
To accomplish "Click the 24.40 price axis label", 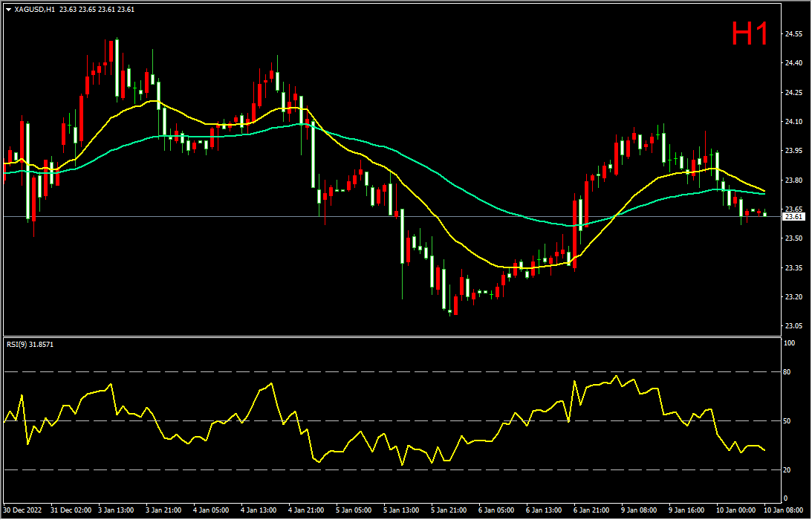I will (793, 63).
